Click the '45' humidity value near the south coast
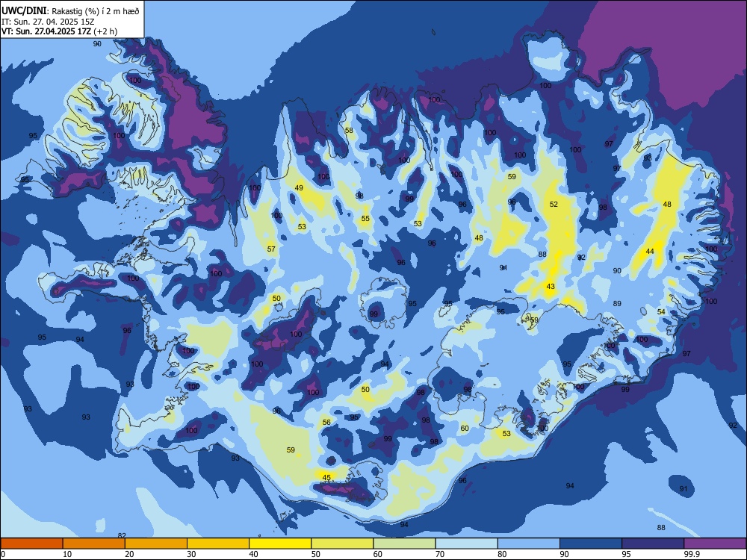This screenshot has height=560, width=747. coord(326,477)
